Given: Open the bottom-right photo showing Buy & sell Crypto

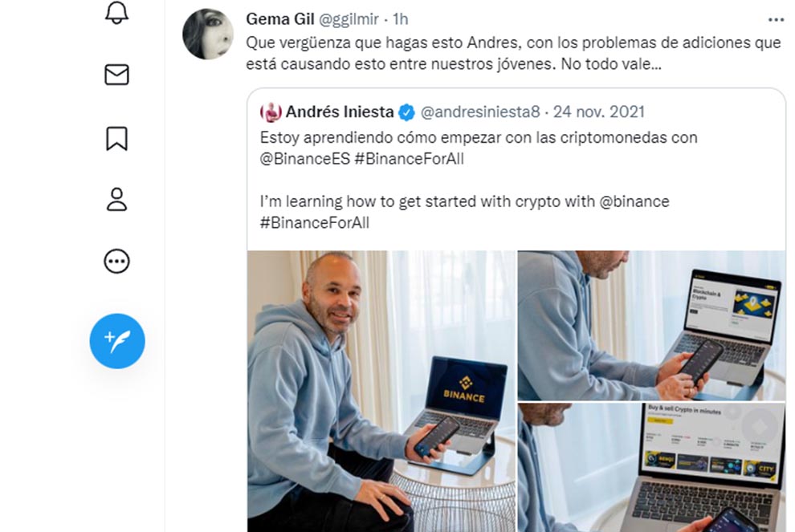Looking at the screenshot, I should click(651, 468).
